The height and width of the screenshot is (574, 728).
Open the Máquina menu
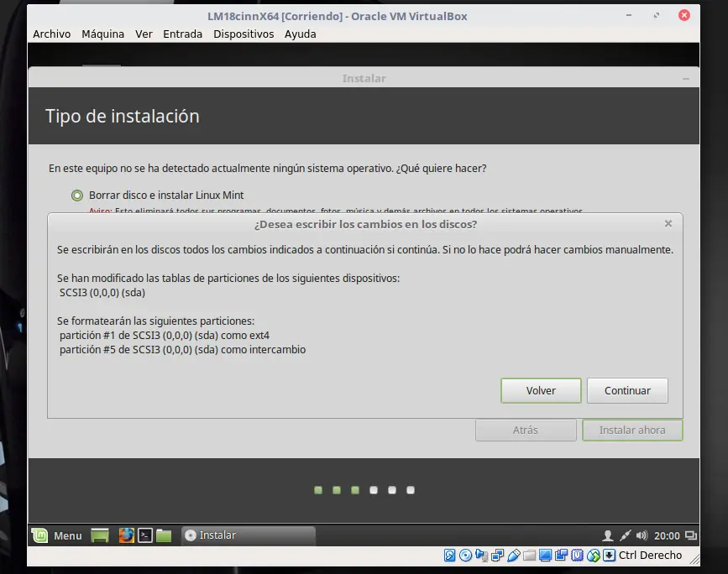(103, 34)
